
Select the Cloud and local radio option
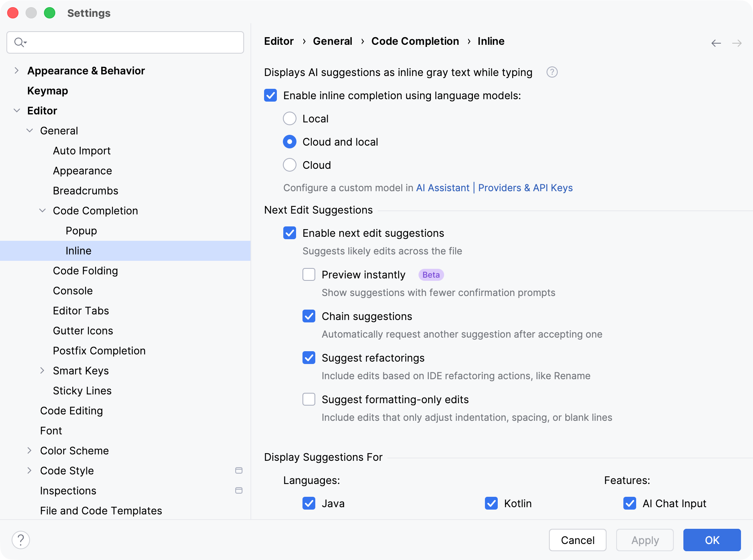click(x=290, y=142)
